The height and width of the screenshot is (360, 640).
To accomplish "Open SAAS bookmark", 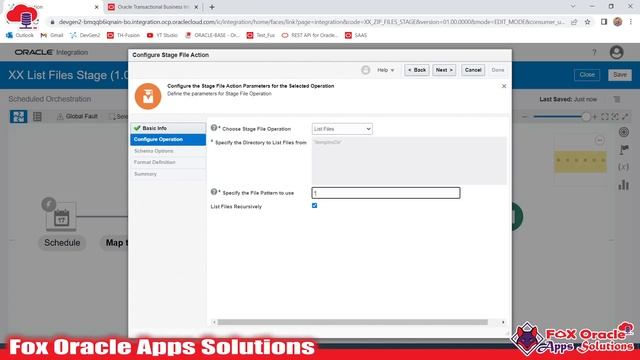I will click(356, 36).
